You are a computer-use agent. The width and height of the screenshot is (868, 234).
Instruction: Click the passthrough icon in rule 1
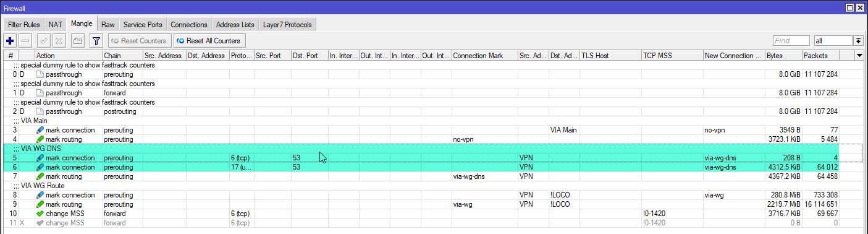coord(40,93)
